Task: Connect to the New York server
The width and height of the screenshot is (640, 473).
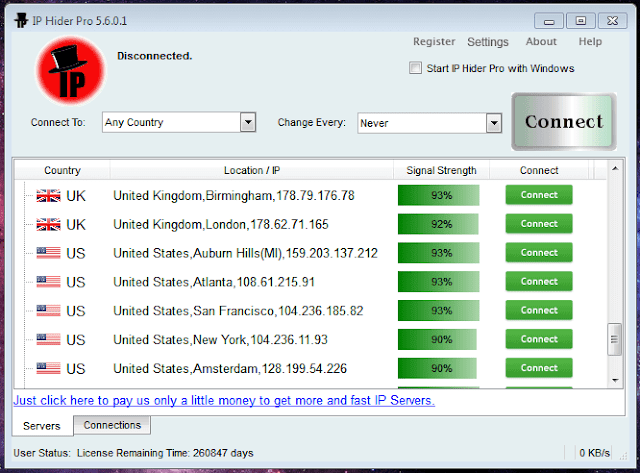Action: click(539, 339)
